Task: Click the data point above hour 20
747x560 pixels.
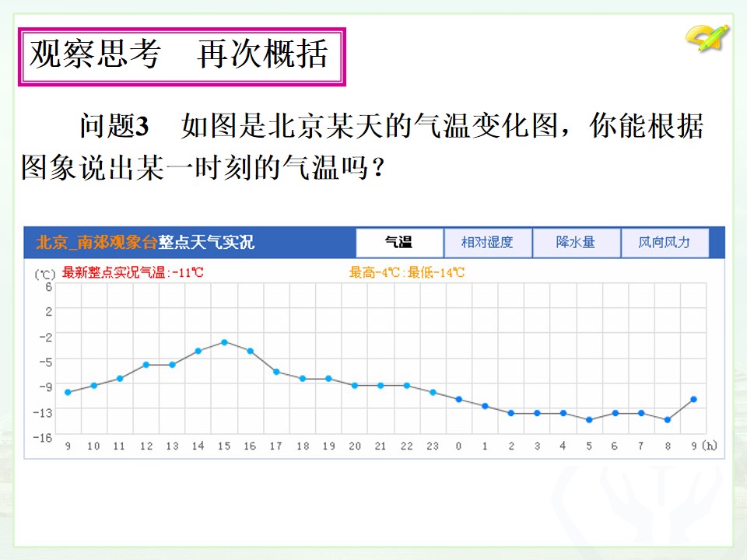Action: click(x=355, y=386)
